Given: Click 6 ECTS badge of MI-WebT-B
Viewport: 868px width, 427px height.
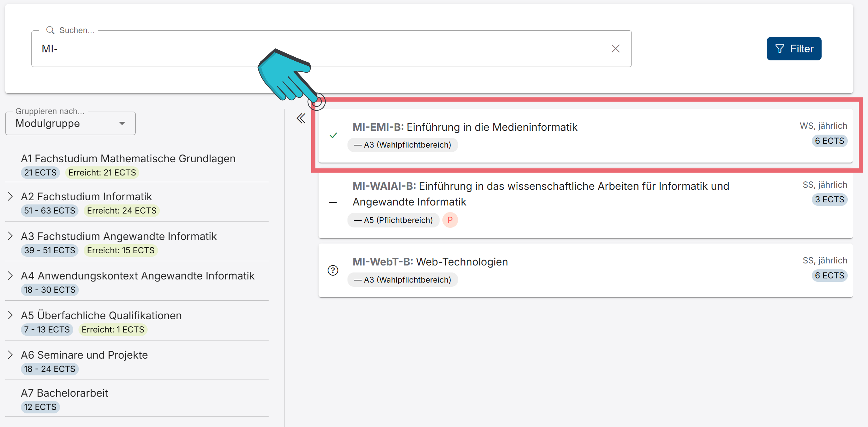Looking at the screenshot, I should [829, 276].
